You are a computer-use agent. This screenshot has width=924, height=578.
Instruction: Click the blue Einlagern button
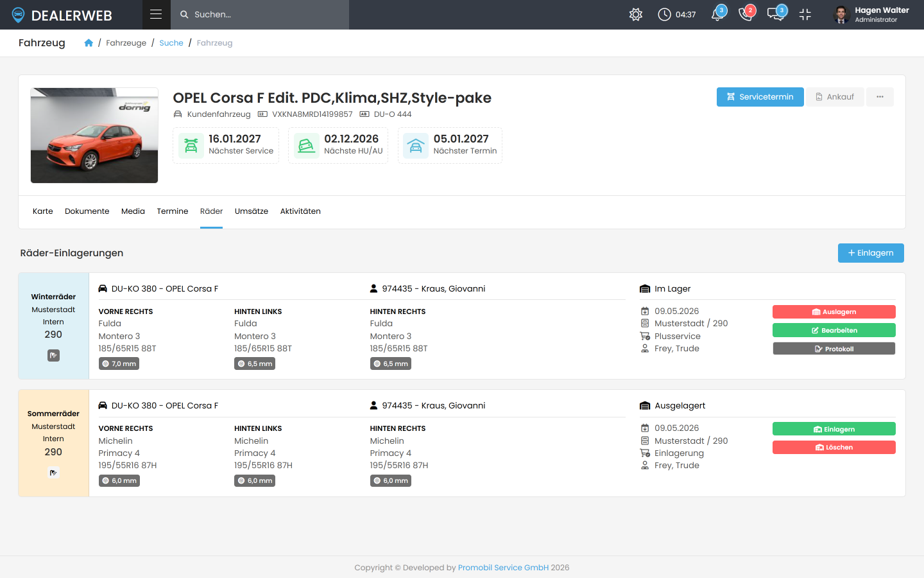click(871, 253)
